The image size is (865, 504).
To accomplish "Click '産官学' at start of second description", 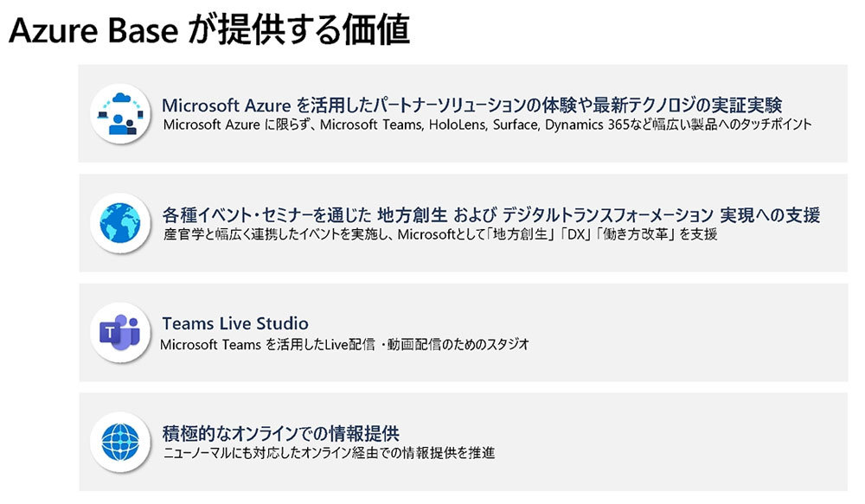I will point(177,235).
